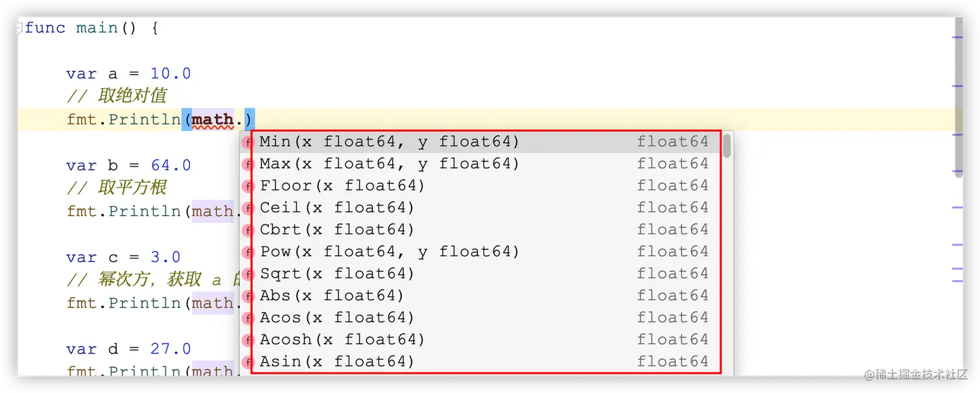Image resolution: width=980 pixels, height=393 pixels.
Task: Place cursor on the 10.0 literal
Action: coord(170,74)
